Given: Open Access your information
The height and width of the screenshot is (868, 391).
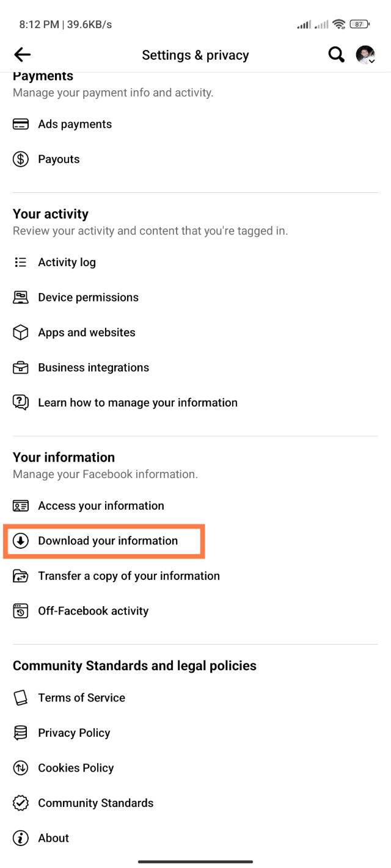Looking at the screenshot, I should click(101, 506).
